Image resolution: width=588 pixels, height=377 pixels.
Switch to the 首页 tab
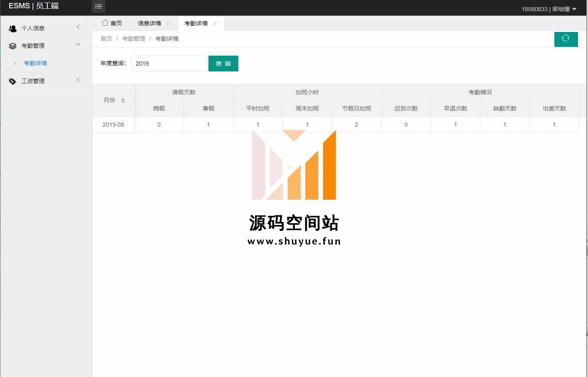[112, 23]
